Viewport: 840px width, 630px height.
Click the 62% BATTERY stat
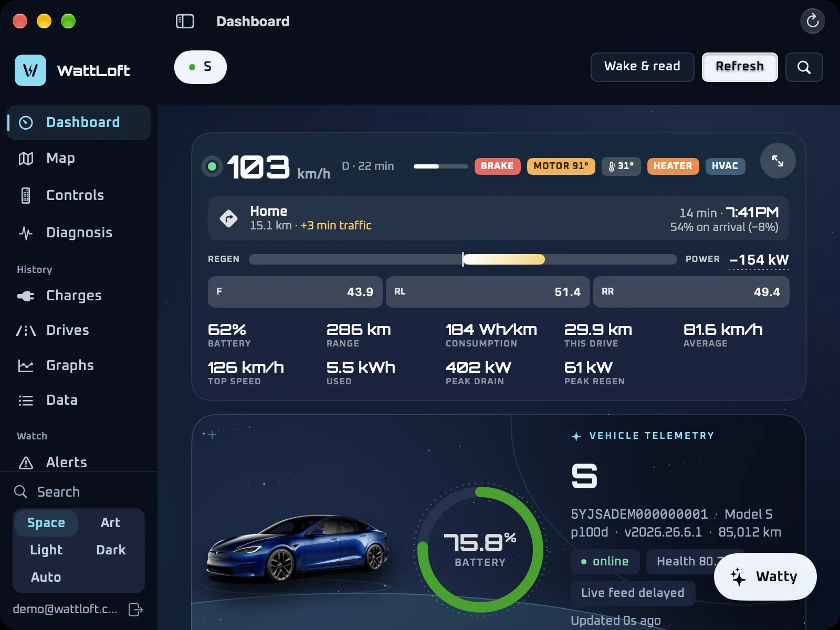coord(229,335)
